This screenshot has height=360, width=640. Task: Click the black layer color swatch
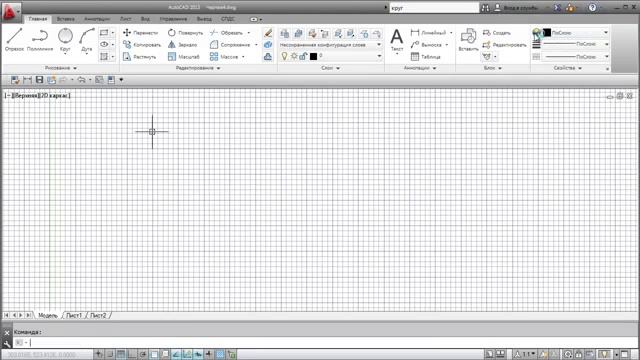[x=313, y=56]
